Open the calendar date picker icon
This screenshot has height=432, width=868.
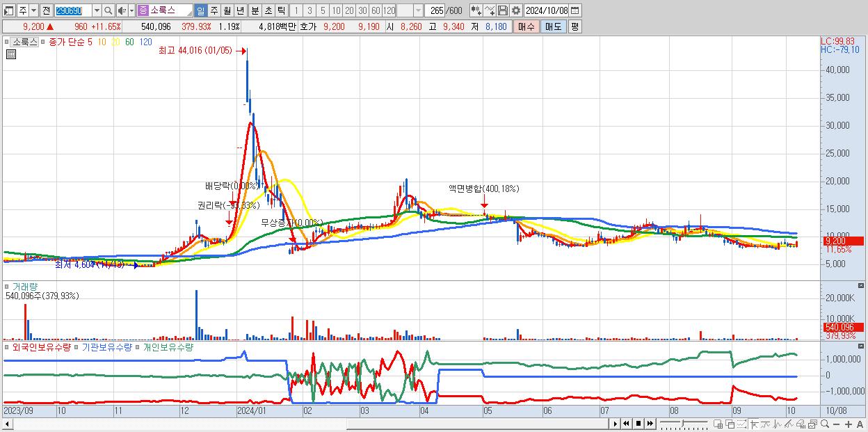[x=577, y=10]
